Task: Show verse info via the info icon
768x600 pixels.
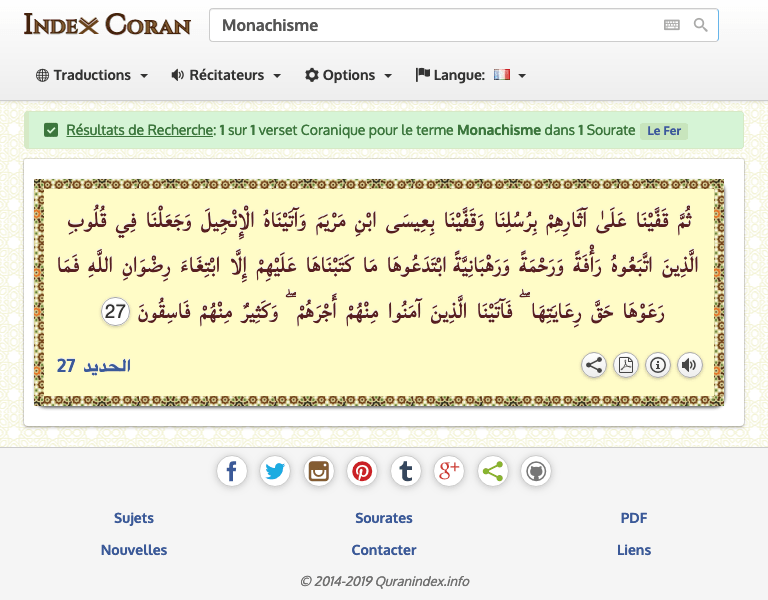Action: click(658, 365)
